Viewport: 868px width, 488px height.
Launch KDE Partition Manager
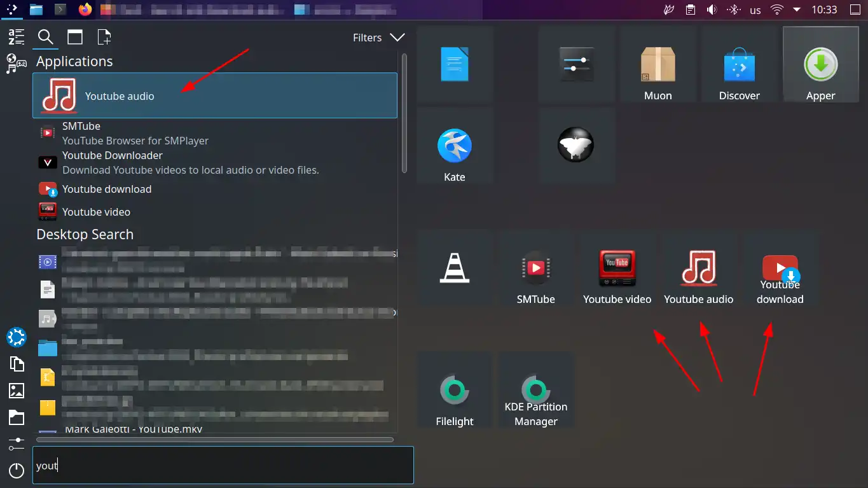pyautogui.click(x=536, y=390)
